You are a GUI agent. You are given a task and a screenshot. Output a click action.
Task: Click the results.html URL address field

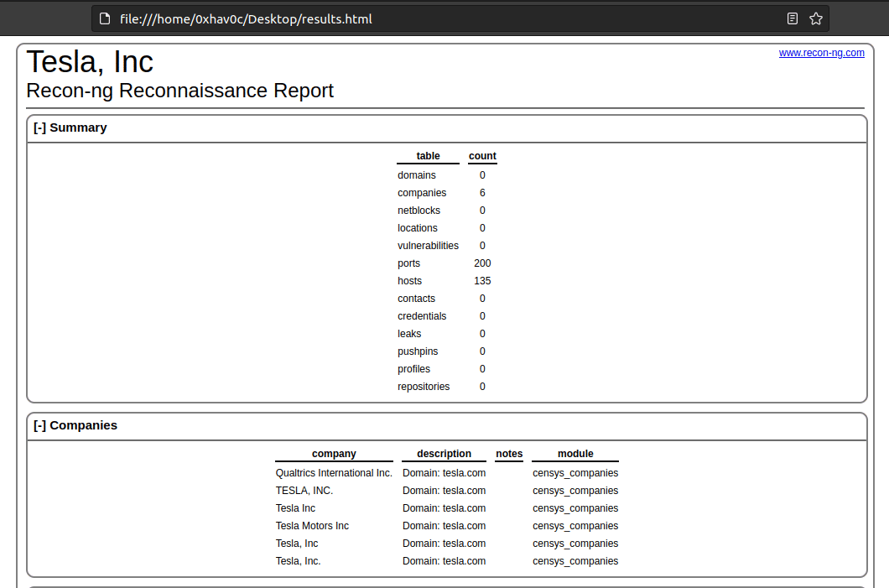(x=419, y=18)
